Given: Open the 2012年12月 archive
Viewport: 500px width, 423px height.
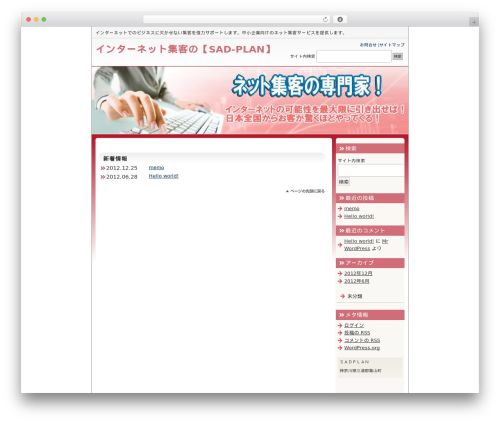Looking at the screenshot, I should tap(358, 273).
